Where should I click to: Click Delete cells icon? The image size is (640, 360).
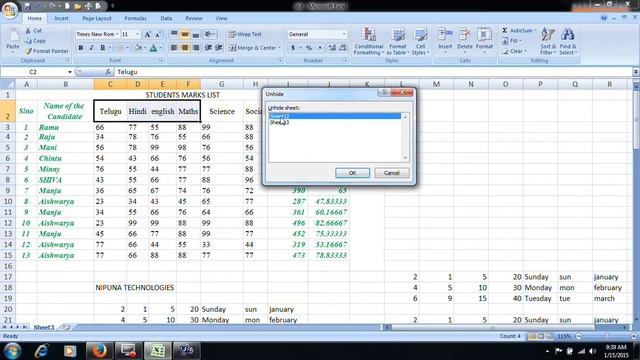[x=464, y=34]
